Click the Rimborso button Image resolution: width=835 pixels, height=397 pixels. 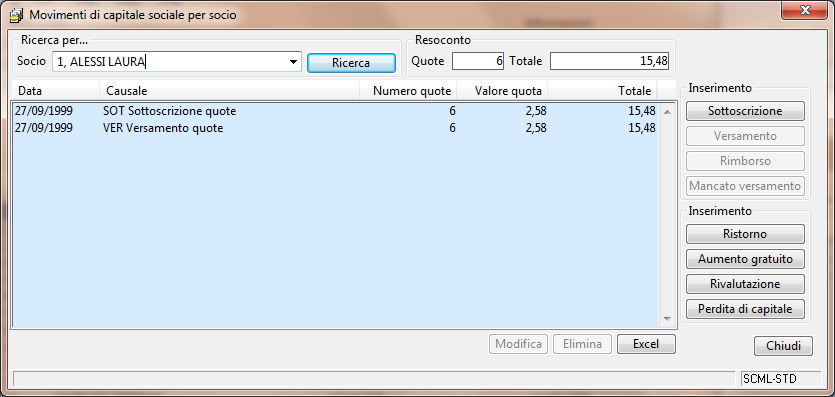click(745, 161)
